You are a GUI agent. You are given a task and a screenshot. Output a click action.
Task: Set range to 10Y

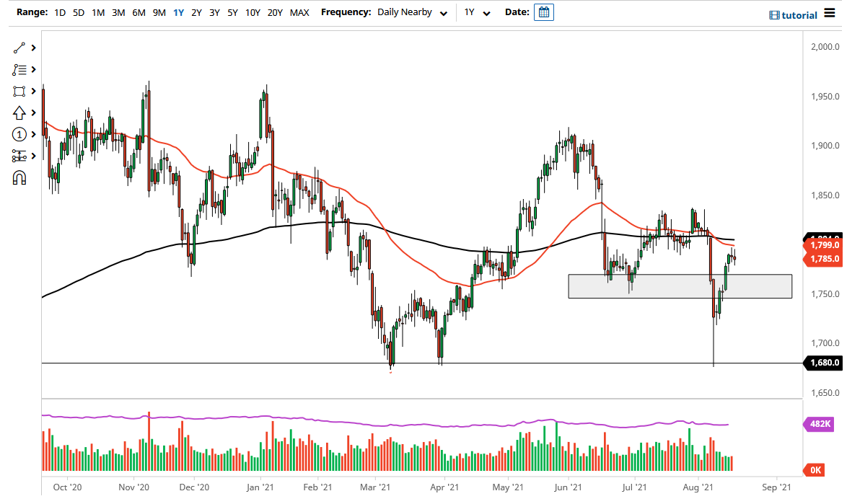tap(253, 12)
